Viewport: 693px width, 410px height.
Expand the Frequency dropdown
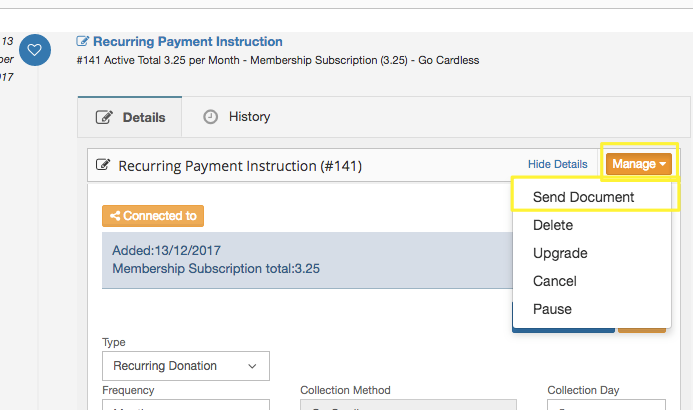[185, 405]
